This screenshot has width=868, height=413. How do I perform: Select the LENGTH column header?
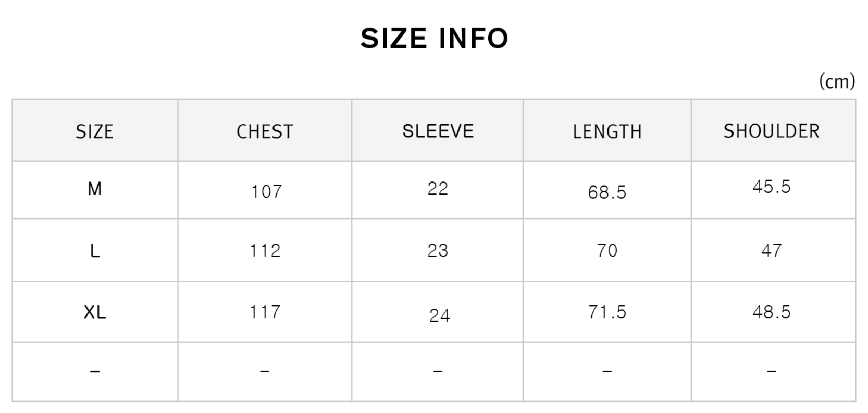(607, 131)
